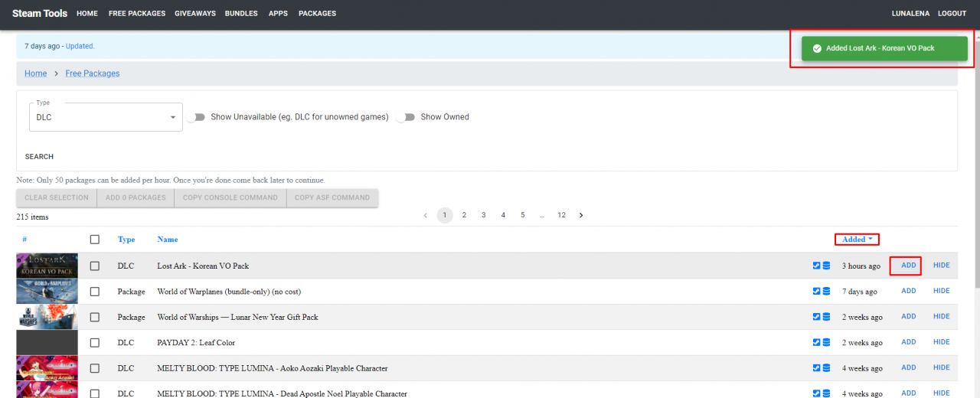Click the blue checkmark icon for PAYDAY 2: Leaf Color
The width and height of the screenshot is (980, 398).
(x=816, y=343)
